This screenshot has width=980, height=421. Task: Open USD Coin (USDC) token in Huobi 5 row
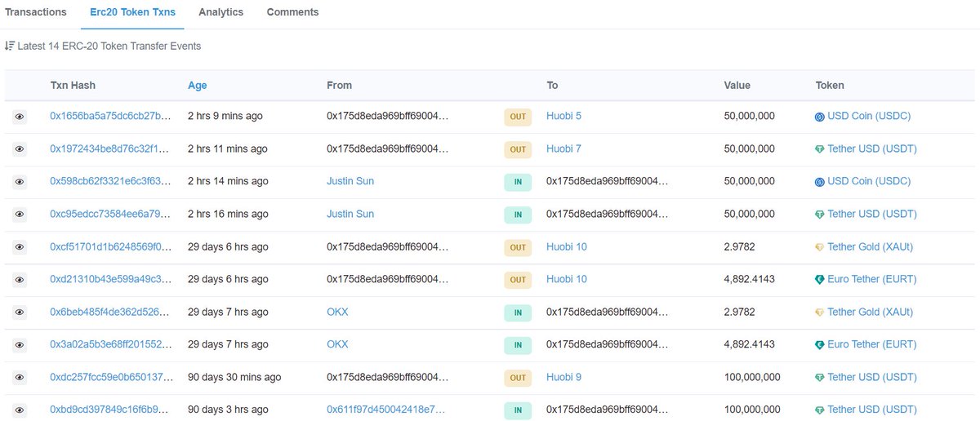pyautogui.click(x=869, y=116)
